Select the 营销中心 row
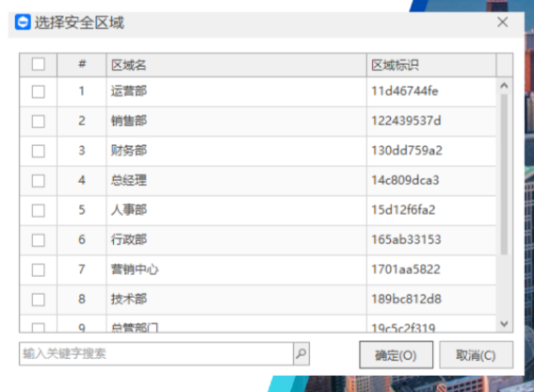Image resolution: width=534 pixels, height=392 pixels. coord(258,269)
